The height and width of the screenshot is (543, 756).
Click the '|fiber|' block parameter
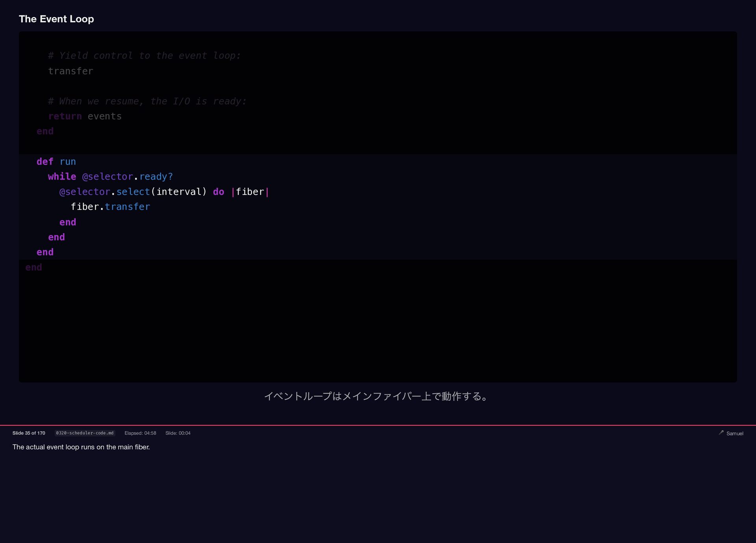[250, 192]
